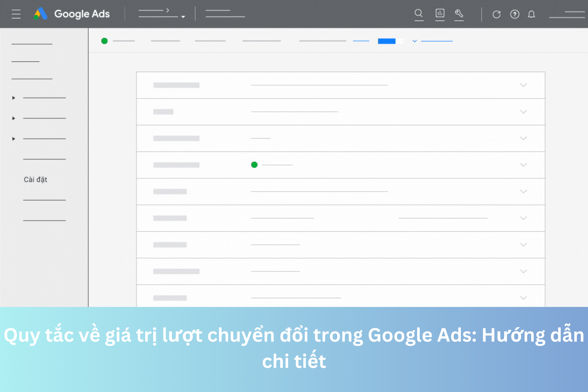Refresh the page using the refresh icon
The height and width of the screenshot is (392, 588).
pyautogui.click(x=496, y=14)
